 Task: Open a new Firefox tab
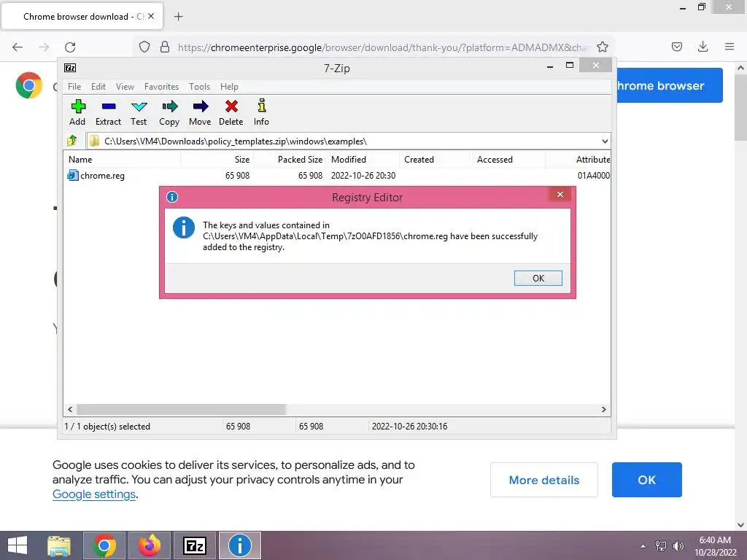(x=178, y=17)
